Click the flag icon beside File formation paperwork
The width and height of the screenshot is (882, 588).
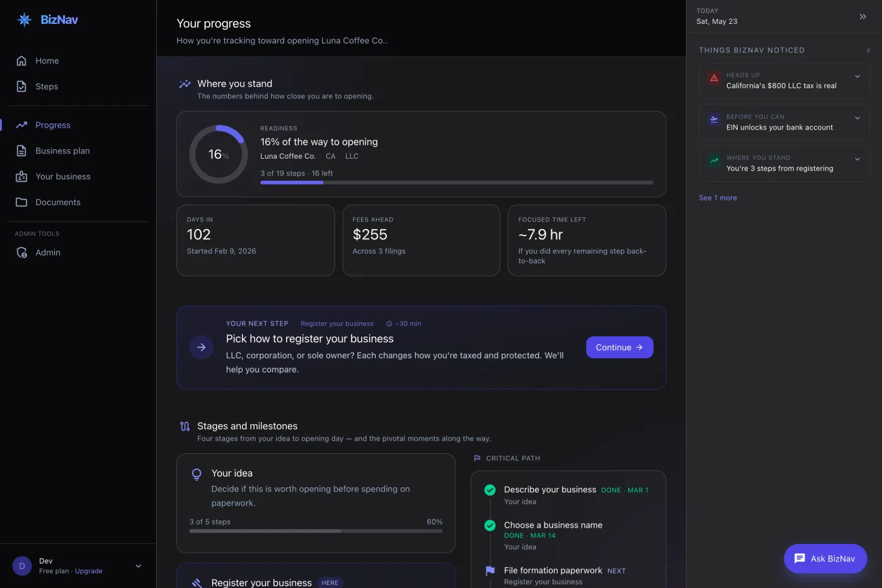click(x=490, y=570)
